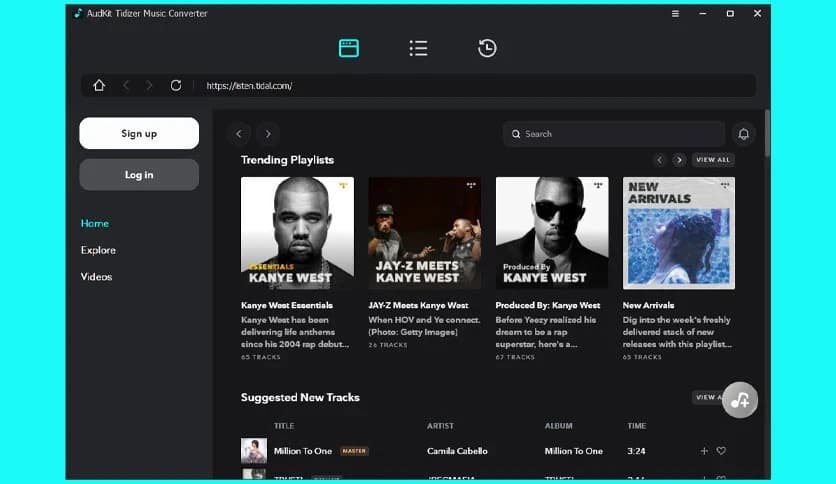836x484 pixels.
Task: Open options dots on JAY-Z Meets Kanye cover
Action: click(471, 185)
